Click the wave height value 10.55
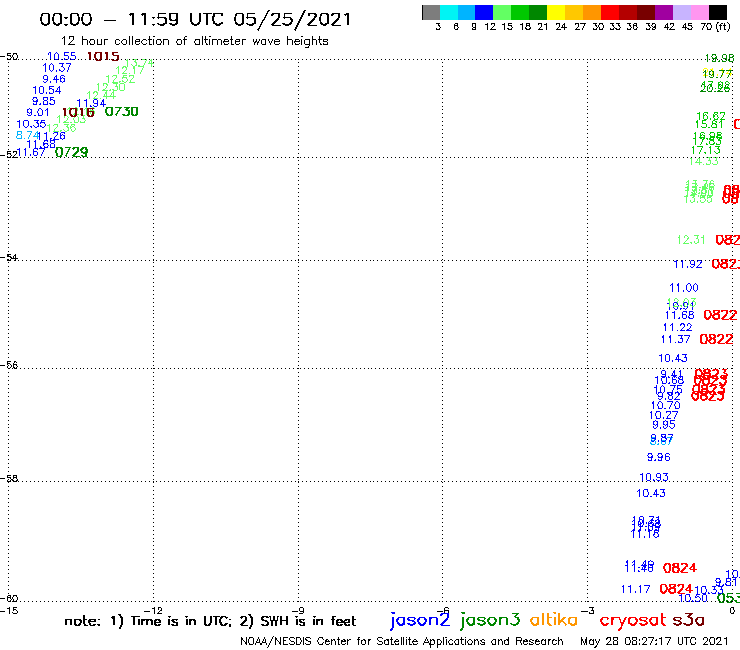Image resolution: width=740 pixels, height=650 pixels. click(x=62, y=56)
